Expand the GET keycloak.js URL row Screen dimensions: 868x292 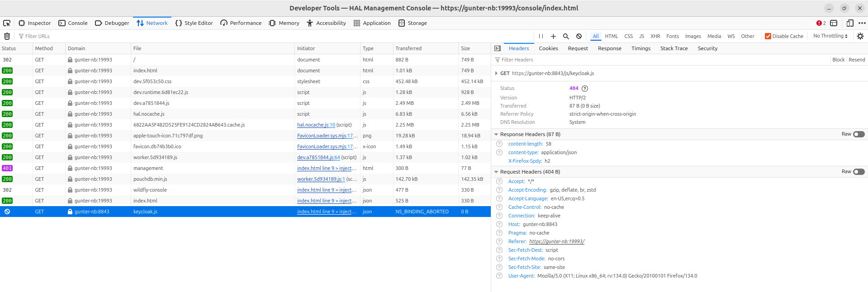click(496, 73)
